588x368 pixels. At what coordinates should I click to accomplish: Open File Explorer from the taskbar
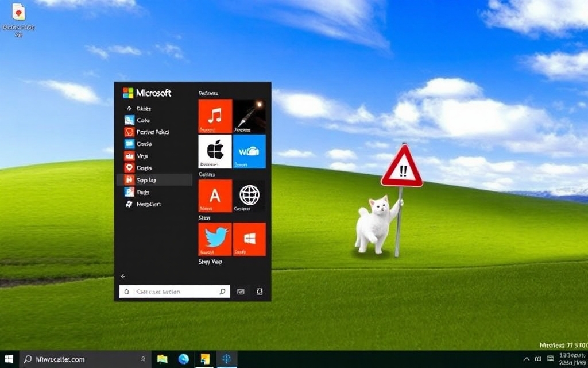pyautogui.click(x=163, y=359)
